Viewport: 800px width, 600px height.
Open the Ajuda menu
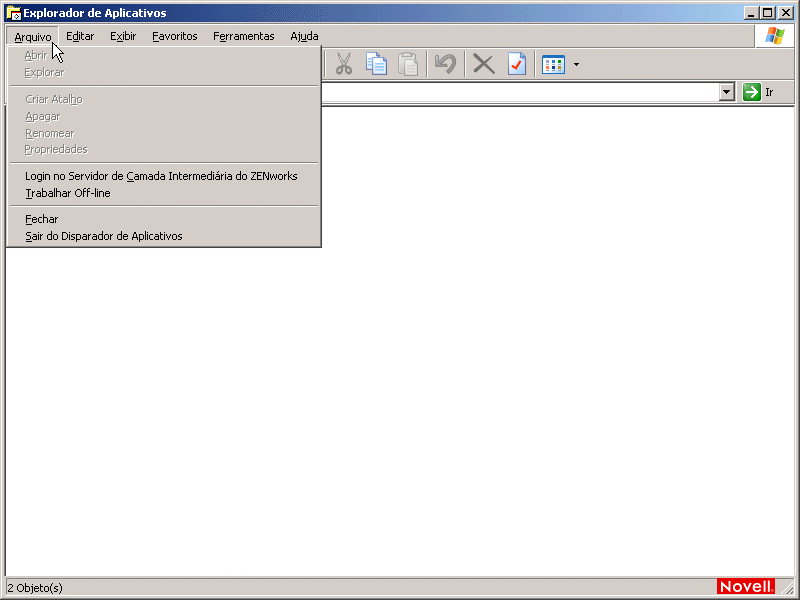click(304, 36)
